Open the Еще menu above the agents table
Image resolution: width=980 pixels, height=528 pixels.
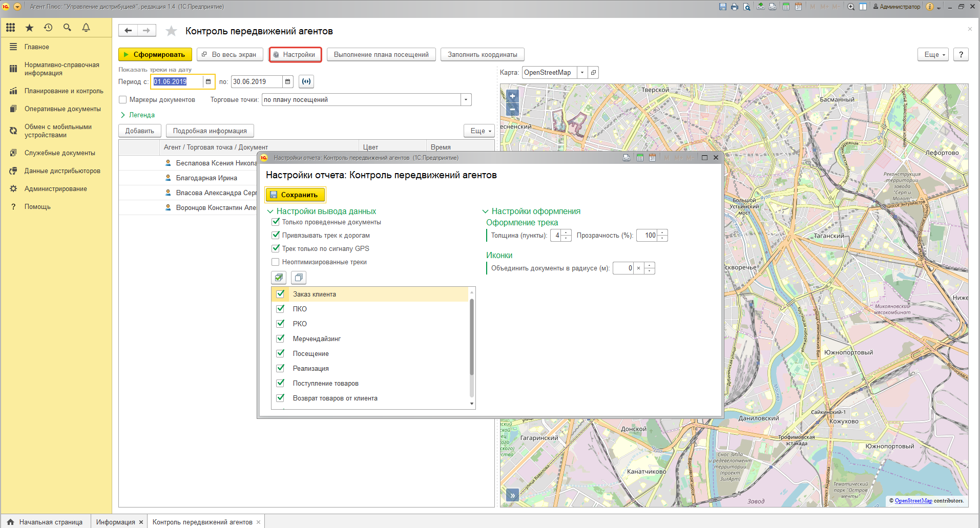coord(480,131)
